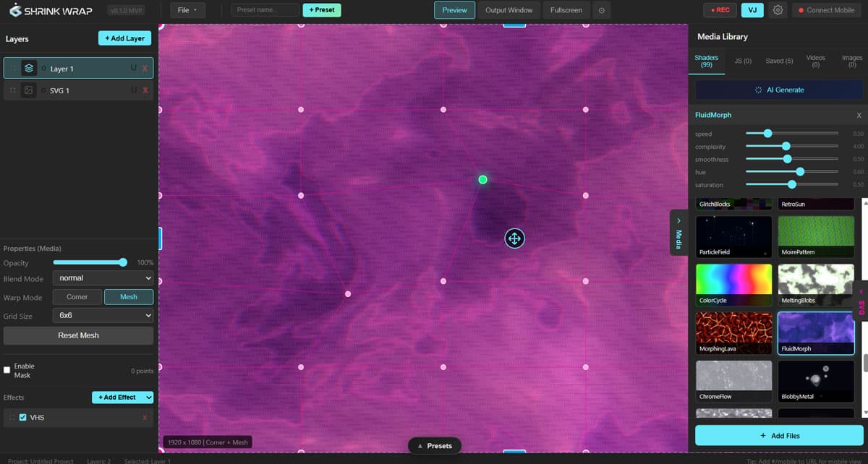
Task: Open the File menu
Action: [187, 10]
